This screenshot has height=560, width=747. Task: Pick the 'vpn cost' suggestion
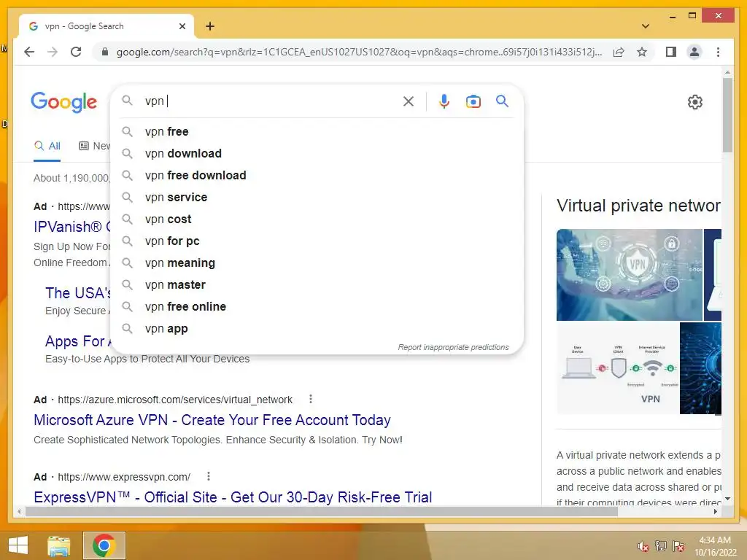tap(317, 219)
